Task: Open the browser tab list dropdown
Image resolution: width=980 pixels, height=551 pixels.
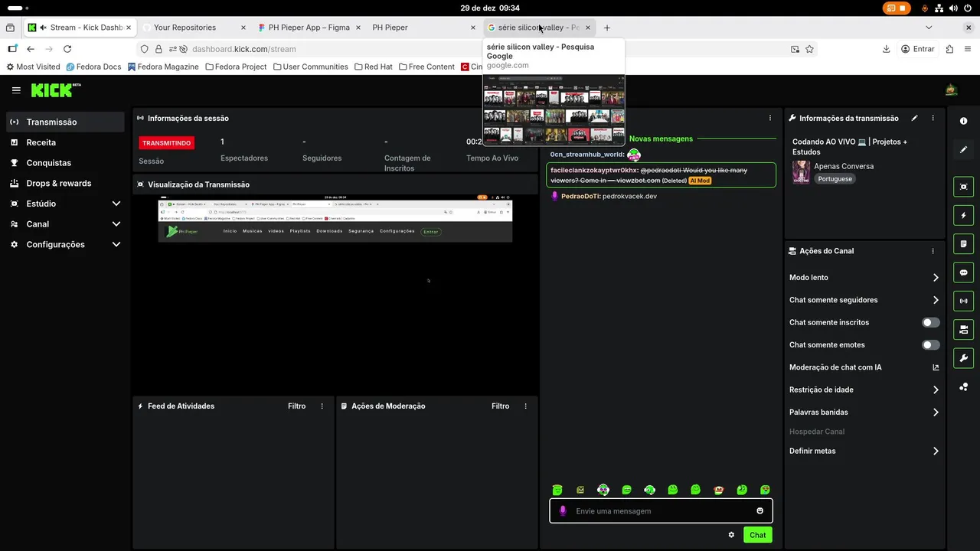Action: point(929,28)
